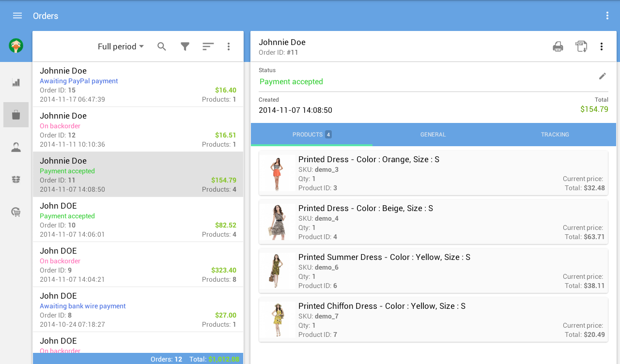Select order ID 10 by John DOE
Viewport: 620px width, 364px height.
point(138,220)
